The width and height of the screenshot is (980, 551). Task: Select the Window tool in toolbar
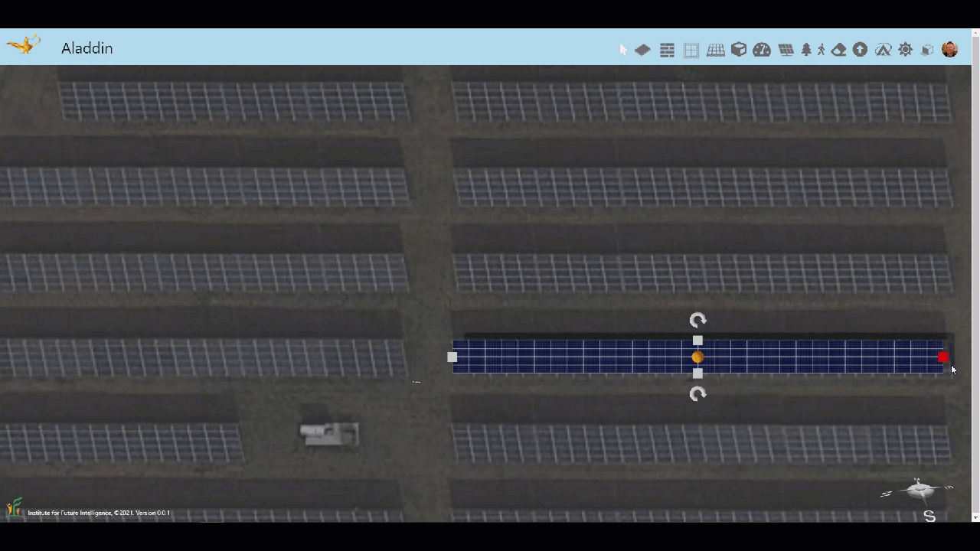point(691,50)
